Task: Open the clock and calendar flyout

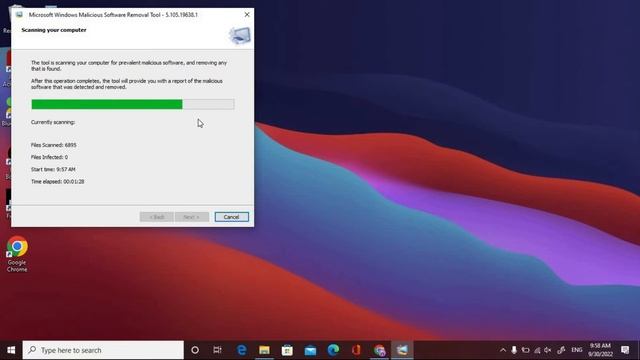Action: tap(600, 350)
